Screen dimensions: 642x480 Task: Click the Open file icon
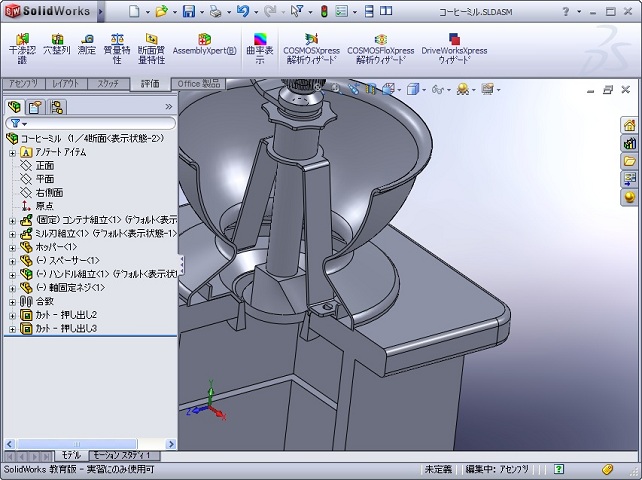(162, 11)
